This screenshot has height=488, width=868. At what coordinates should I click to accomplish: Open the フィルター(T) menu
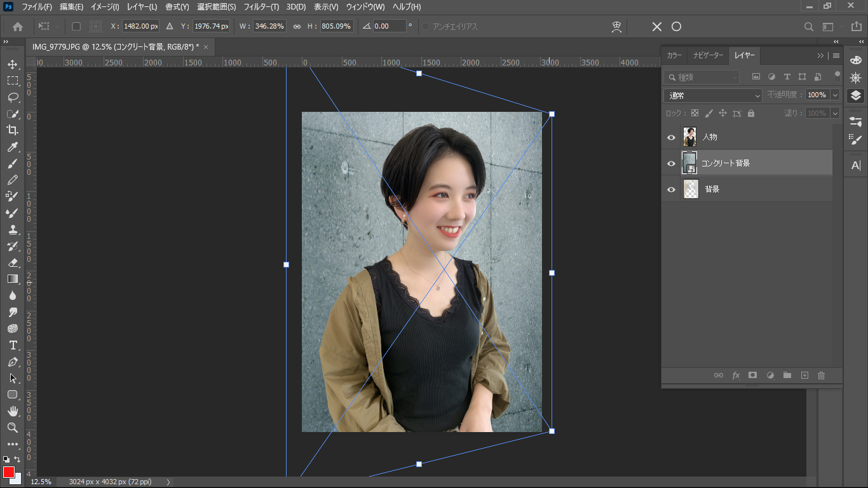(x=261, y=7)
